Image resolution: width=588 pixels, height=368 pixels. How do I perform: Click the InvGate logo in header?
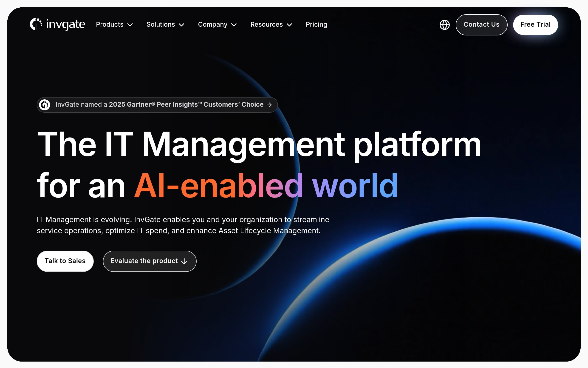click(x=57, y=24)
